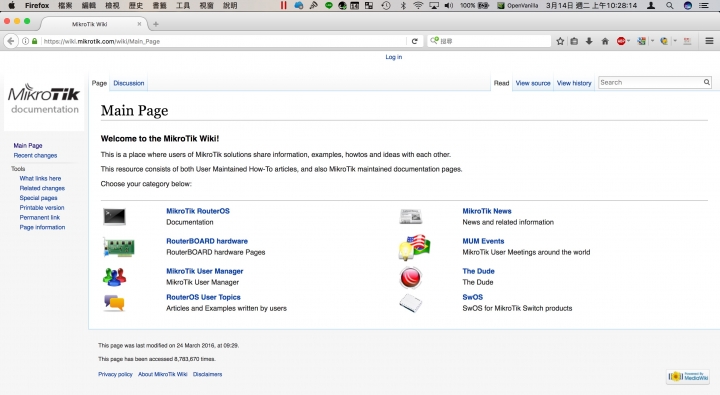Reload the page with the refresh button
This screenshot has width=720, height=395.
415,41
